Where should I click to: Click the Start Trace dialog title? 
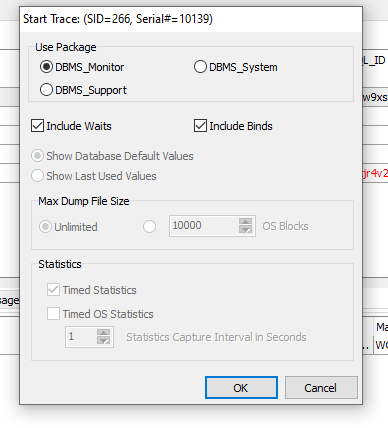coord(118,19)
